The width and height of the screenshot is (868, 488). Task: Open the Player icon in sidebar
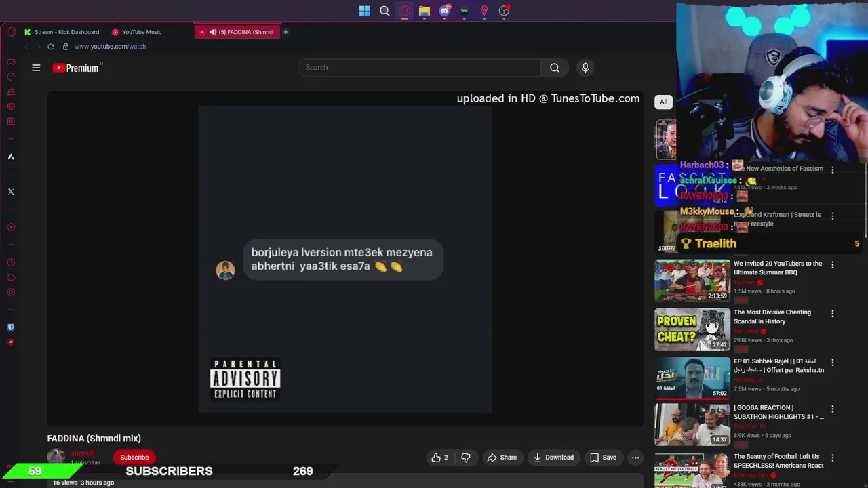tap(11, 227)
